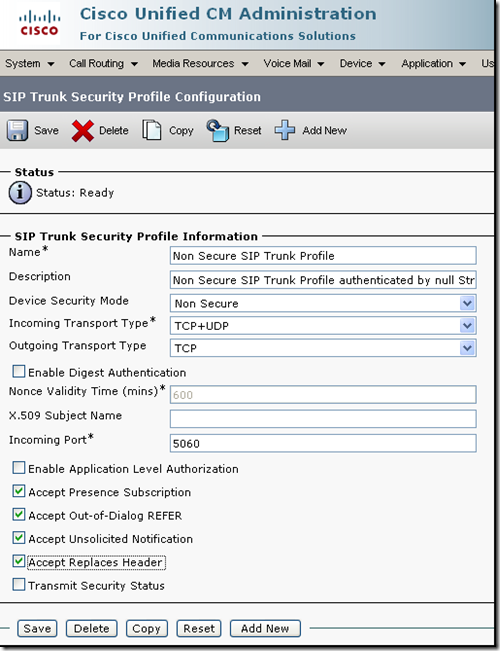
Task: Click the Cisco logo
Action: pos(39,24)
